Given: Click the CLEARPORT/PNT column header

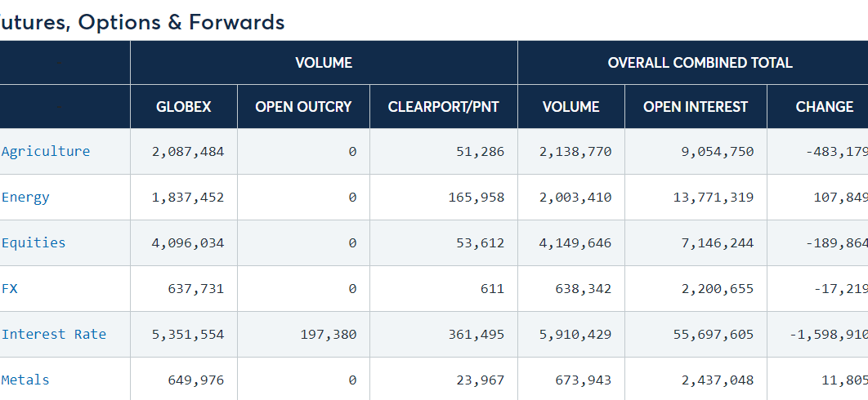Looking at the screenshot, I should tap(444, 107).
